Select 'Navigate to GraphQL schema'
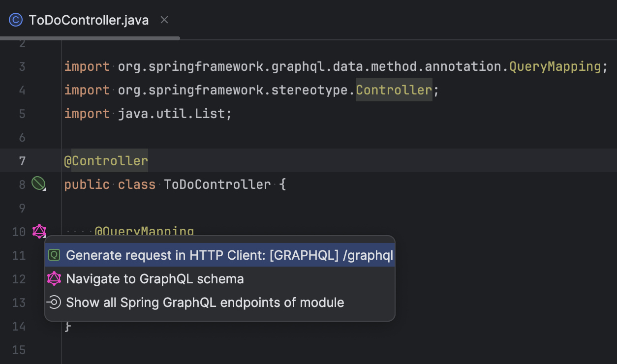 [x=156, y=278]
